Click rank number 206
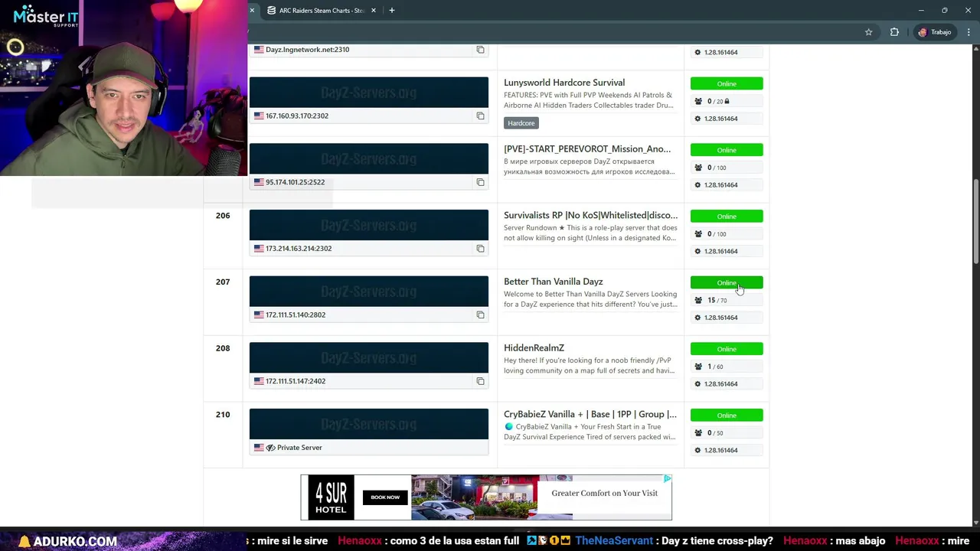This screenshot has width=980, height=551. (223, 216)
